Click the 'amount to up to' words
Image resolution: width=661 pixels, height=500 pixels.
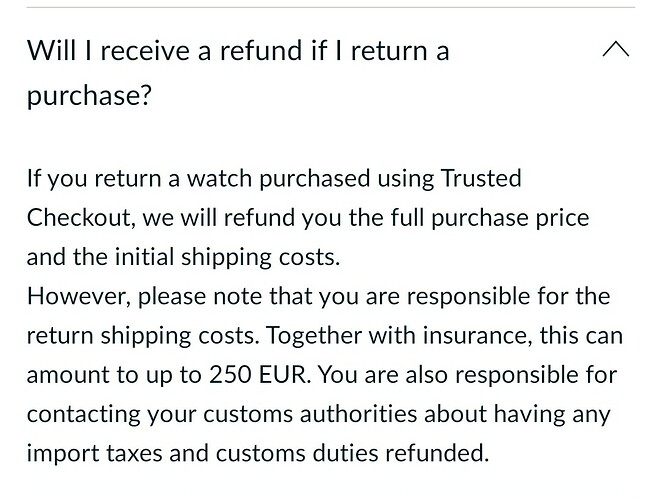(x=114, y=375)
